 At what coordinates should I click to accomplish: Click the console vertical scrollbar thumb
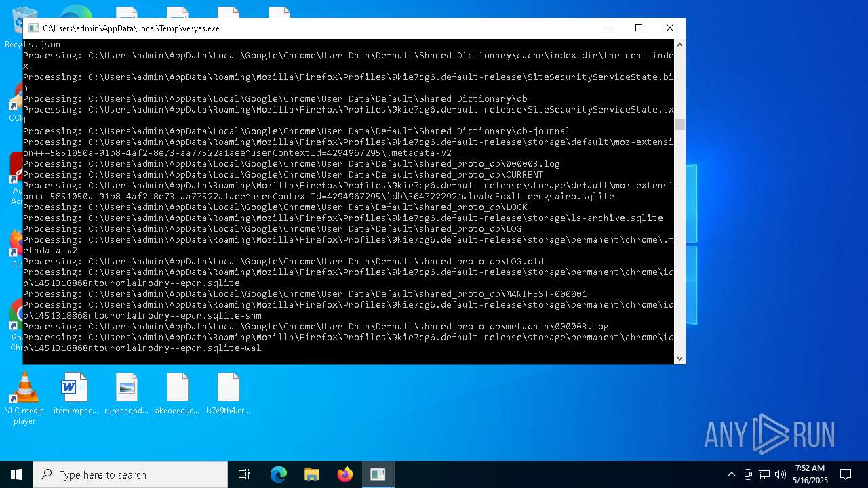point(679,124)
